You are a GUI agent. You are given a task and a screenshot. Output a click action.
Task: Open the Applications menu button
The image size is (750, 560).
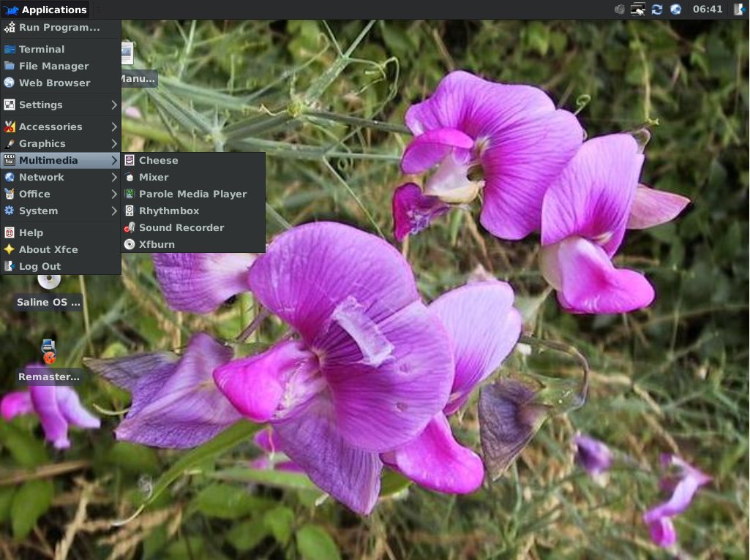click(45, 10)
